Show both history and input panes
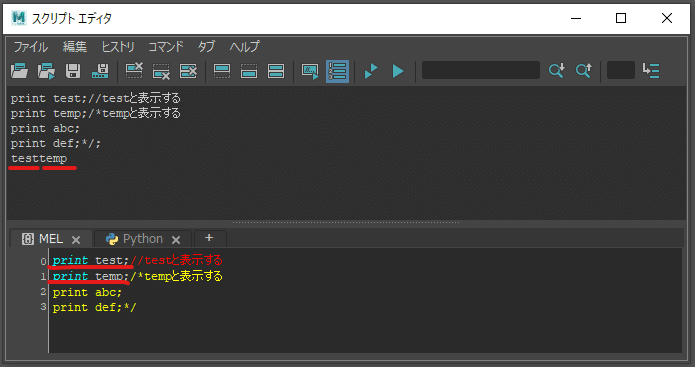 click(276, 71)
